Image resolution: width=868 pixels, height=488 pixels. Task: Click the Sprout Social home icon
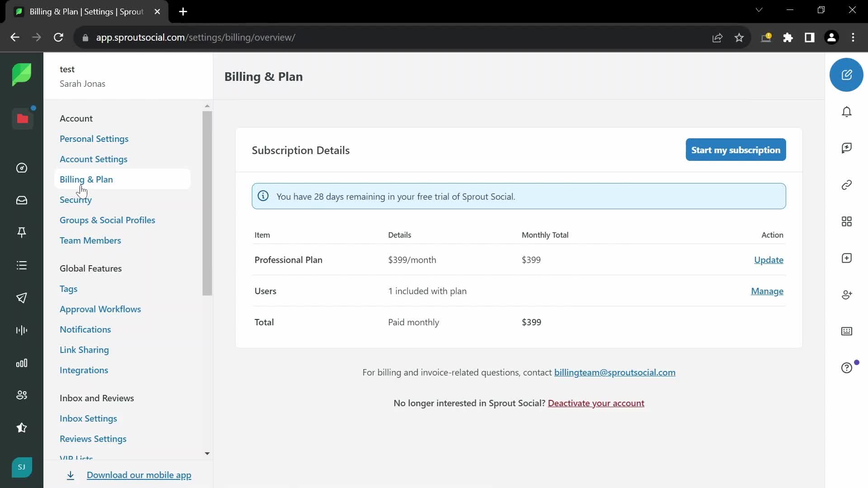pos(21,75)
